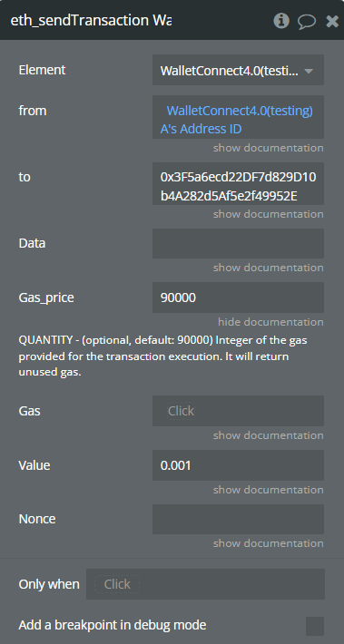Hide documentation under Gas_price

tap(270, 322)
